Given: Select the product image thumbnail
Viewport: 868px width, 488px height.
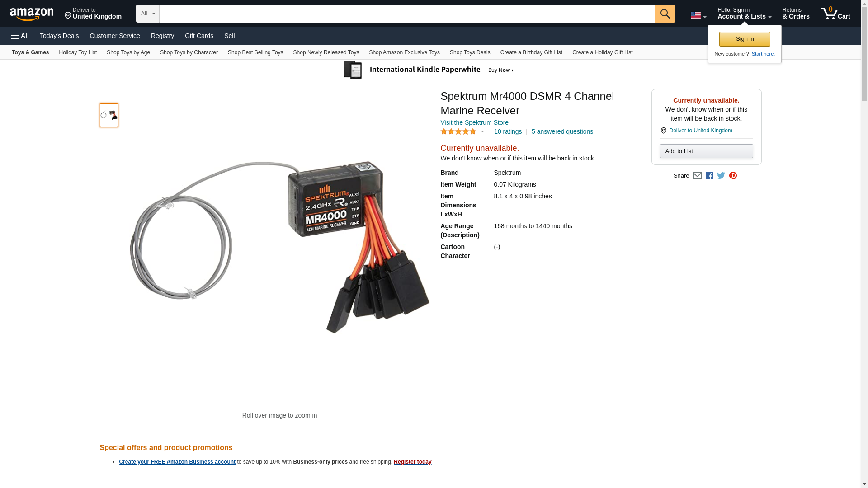Looking at the screenshot, I should [109, 115].
